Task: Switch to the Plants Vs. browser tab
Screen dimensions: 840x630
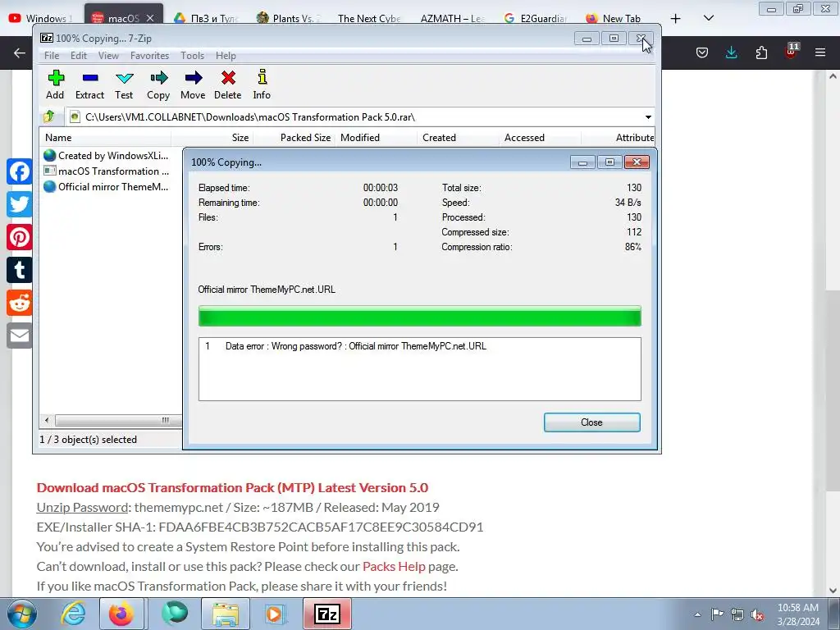Action: point(288,18)
